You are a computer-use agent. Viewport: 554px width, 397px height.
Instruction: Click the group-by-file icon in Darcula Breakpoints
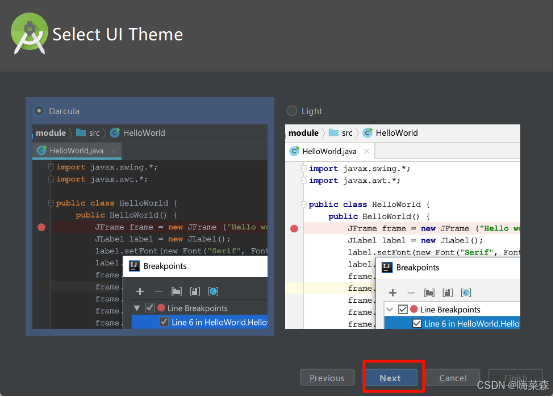coord(195,291)
